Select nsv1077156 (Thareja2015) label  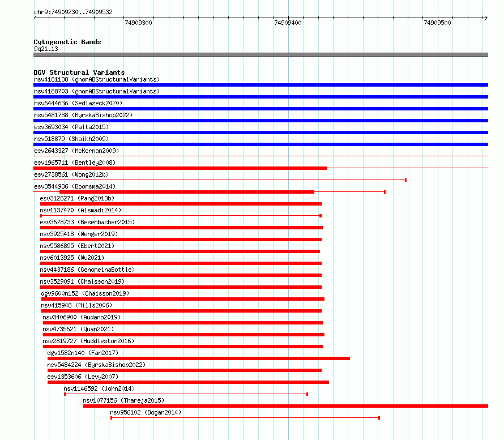pyautogui.click(x=124, y=400)
